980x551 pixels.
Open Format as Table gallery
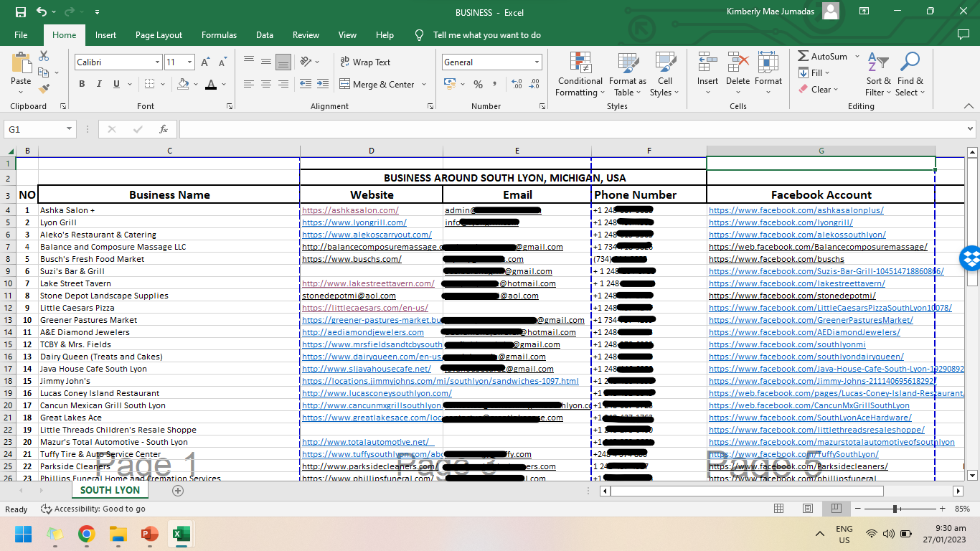coord(628,74)
